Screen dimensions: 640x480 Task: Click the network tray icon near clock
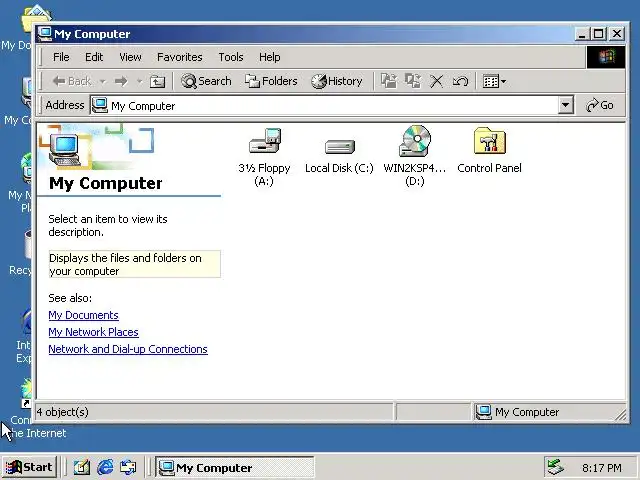(556, 467)
